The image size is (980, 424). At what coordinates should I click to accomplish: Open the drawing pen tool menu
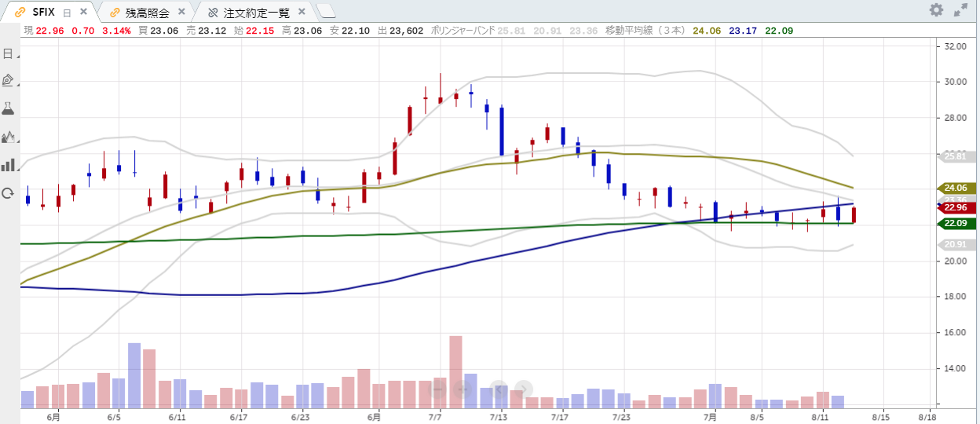click(8, 81)
